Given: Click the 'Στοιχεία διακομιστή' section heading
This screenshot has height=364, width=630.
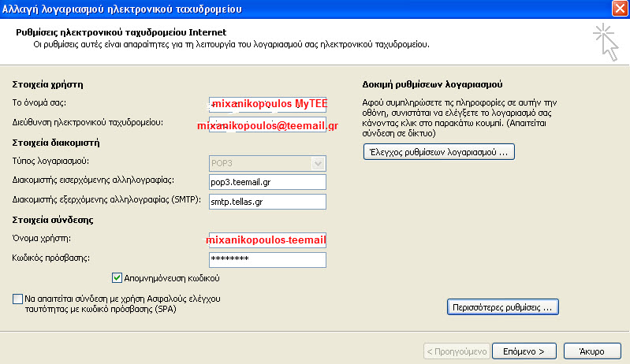Looking at the screenshot, I should coord(56,143).
